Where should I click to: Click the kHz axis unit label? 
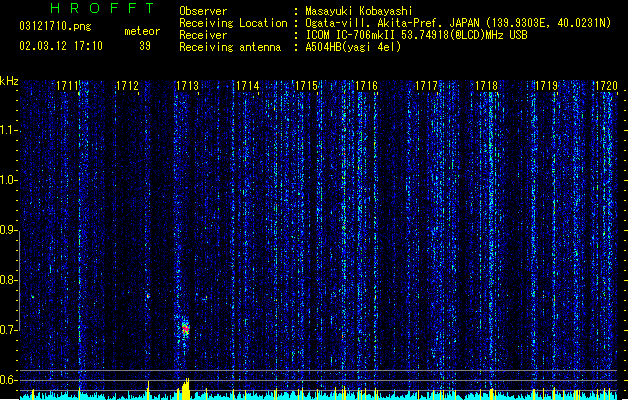[9, 81]
